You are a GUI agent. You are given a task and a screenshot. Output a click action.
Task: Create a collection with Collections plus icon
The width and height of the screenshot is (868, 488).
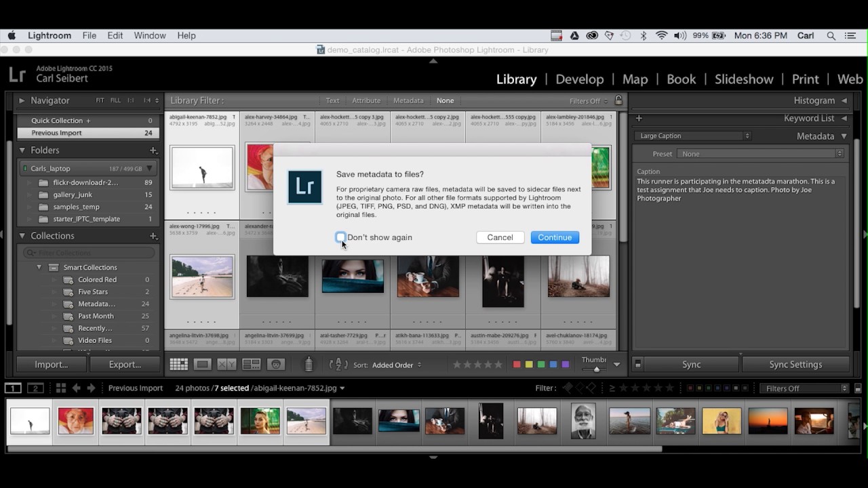pos(154,236)
